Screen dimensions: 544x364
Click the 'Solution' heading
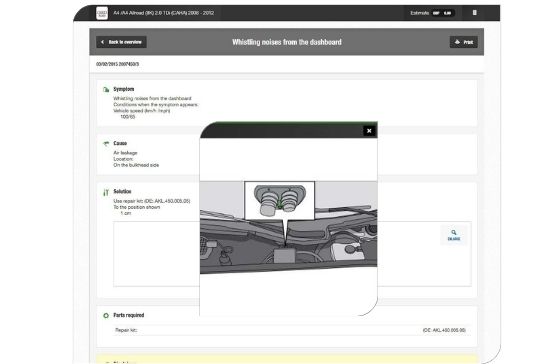(x=122, y=192)
